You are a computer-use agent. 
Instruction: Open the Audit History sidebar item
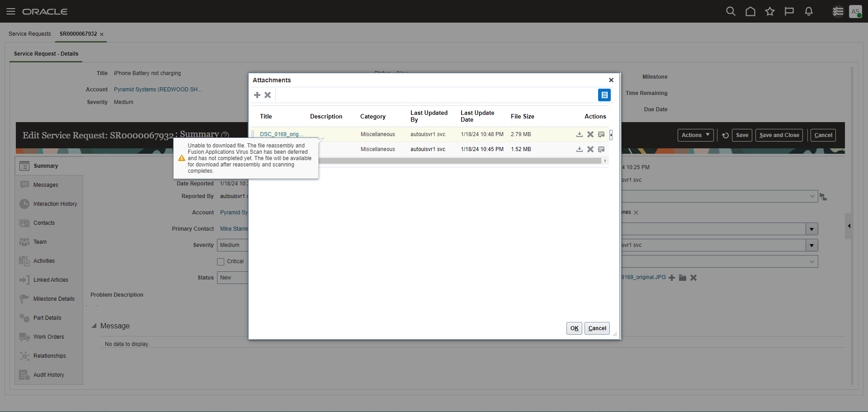[x=48, y=374]
